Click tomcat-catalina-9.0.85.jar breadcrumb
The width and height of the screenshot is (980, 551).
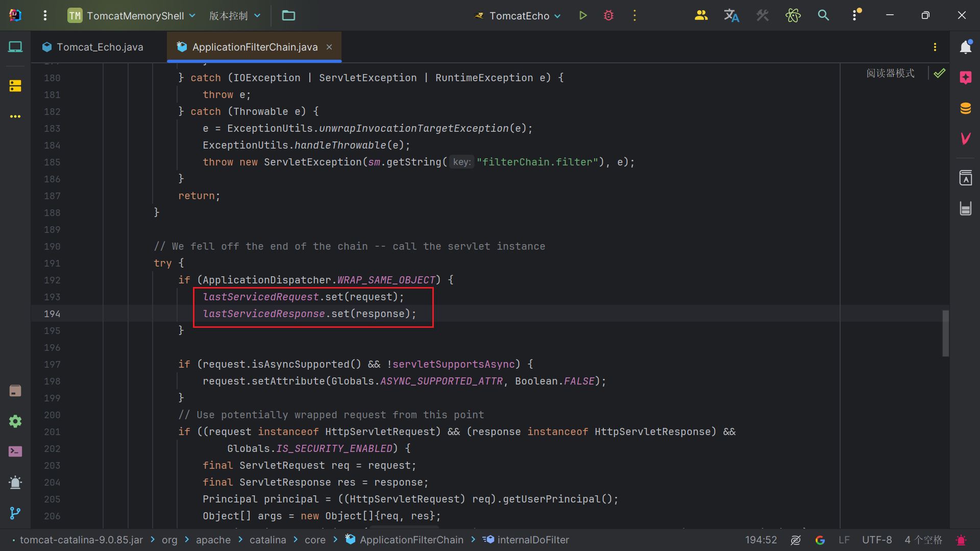[81, 540]
